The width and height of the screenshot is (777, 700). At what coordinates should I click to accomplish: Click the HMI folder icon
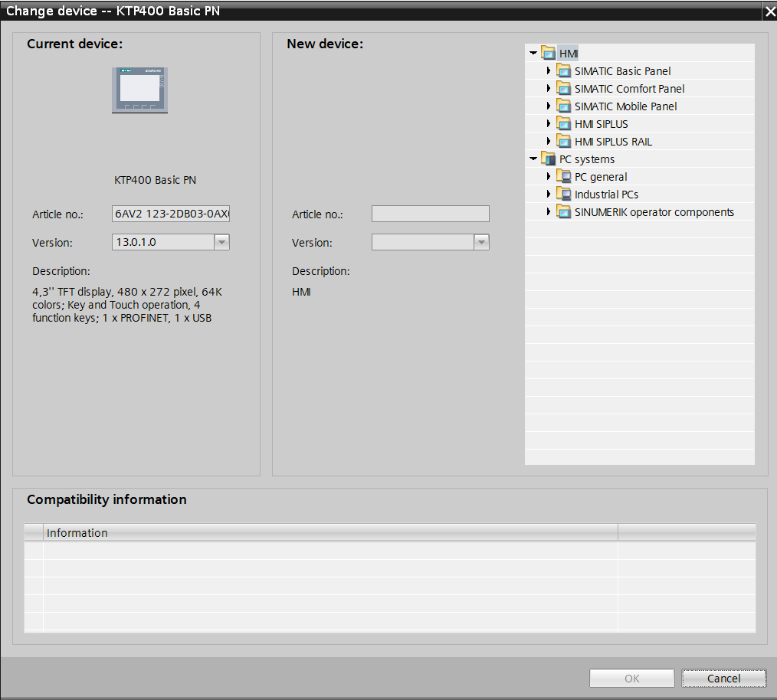548,53
